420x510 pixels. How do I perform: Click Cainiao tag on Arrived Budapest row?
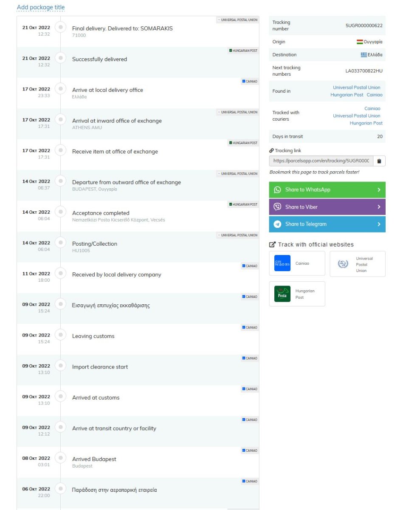pyautogui.click(x=250, y=450)
